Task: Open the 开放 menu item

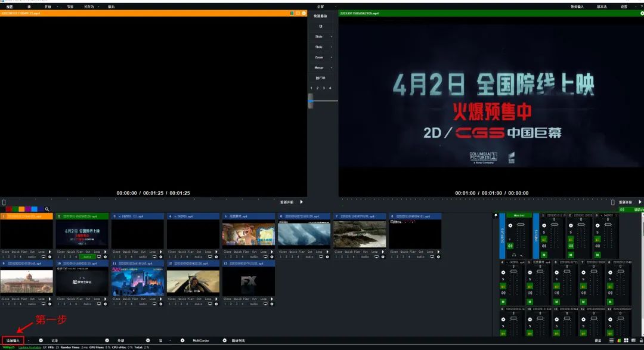Action: [48, 7]
